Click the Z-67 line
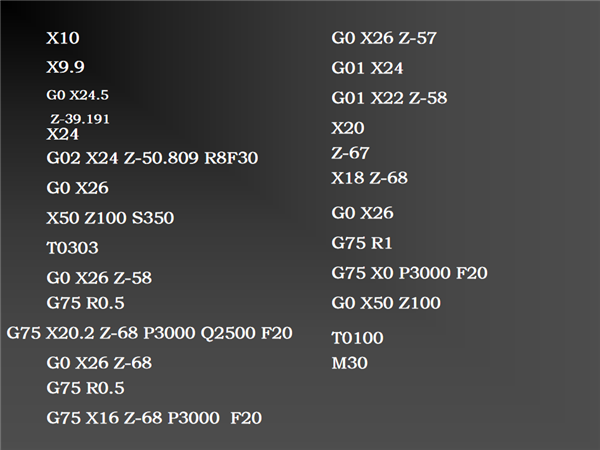This screenshot has width=600, height=450. pos(350,153)
